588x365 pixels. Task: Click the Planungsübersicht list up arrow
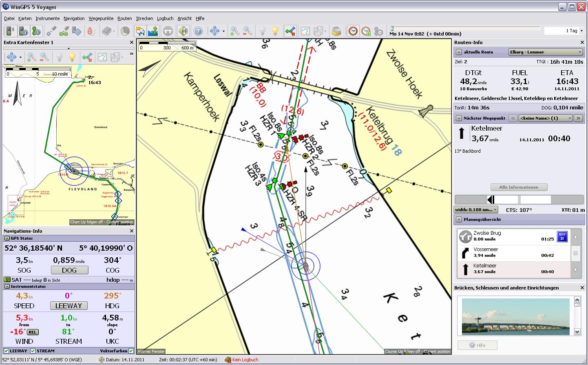pyautogui.click(x=575, y=237)
